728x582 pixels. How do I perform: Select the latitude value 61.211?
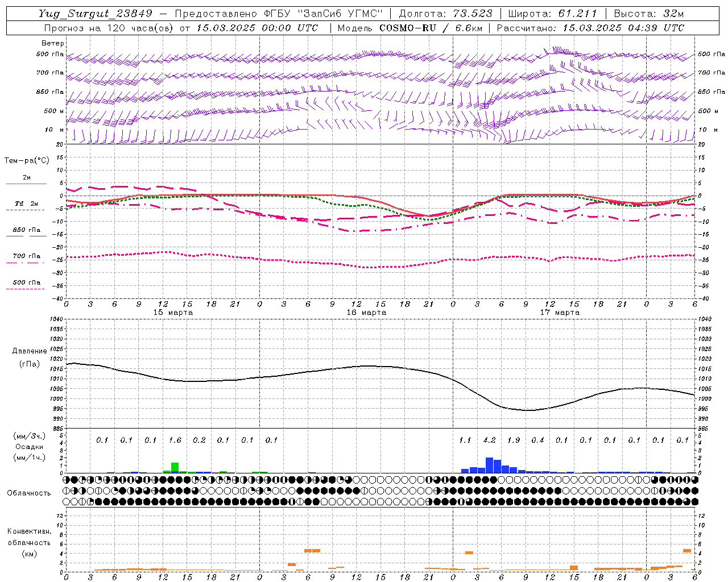click(578, 14)
